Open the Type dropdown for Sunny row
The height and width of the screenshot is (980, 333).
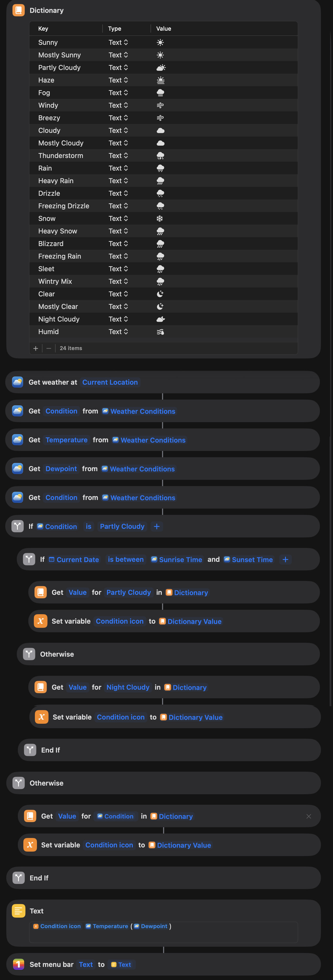click(118, 42)
